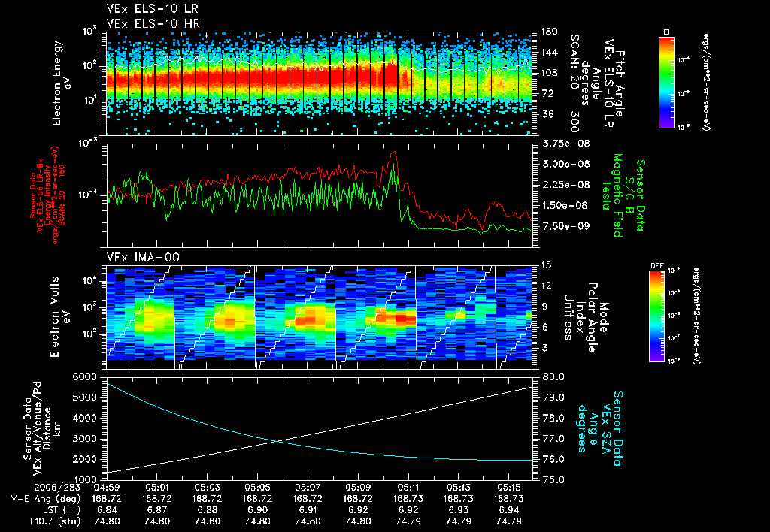Viewport: 770px width, 532px height.
Task: Click the '05:05' time tick label
Action: [257, 488]
